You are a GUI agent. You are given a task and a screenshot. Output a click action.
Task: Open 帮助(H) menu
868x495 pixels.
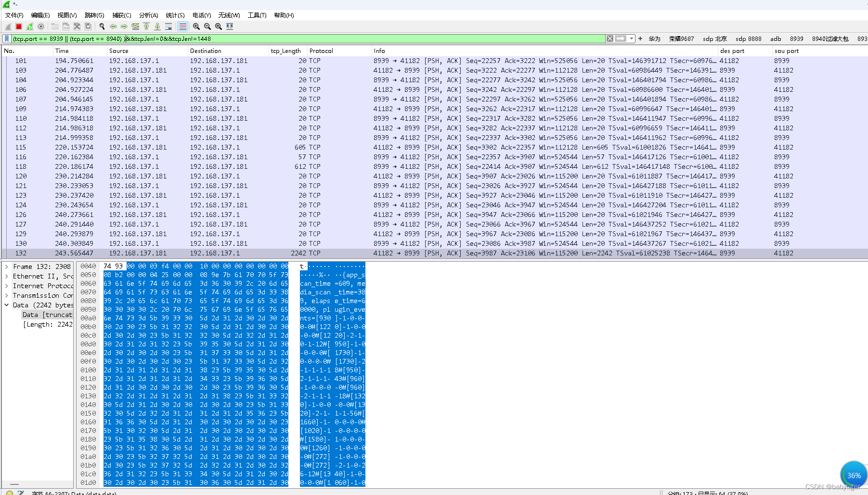(x=284, y=15)
